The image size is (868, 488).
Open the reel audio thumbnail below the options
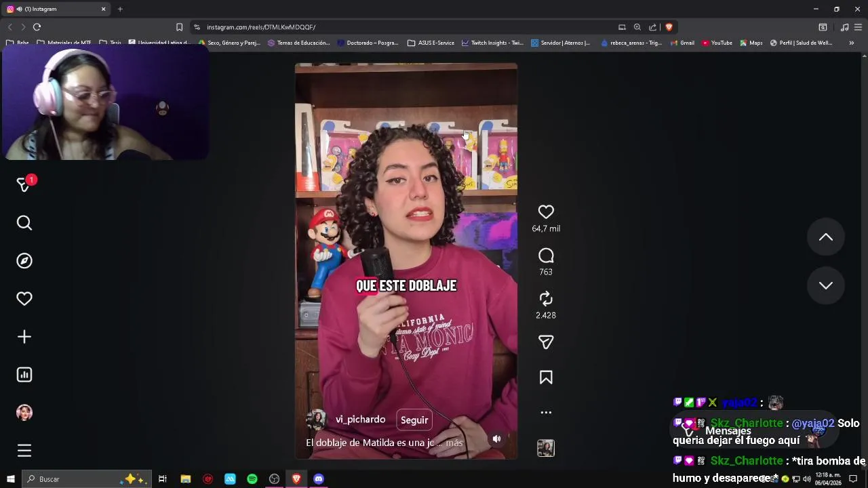[x=546, y=448]
